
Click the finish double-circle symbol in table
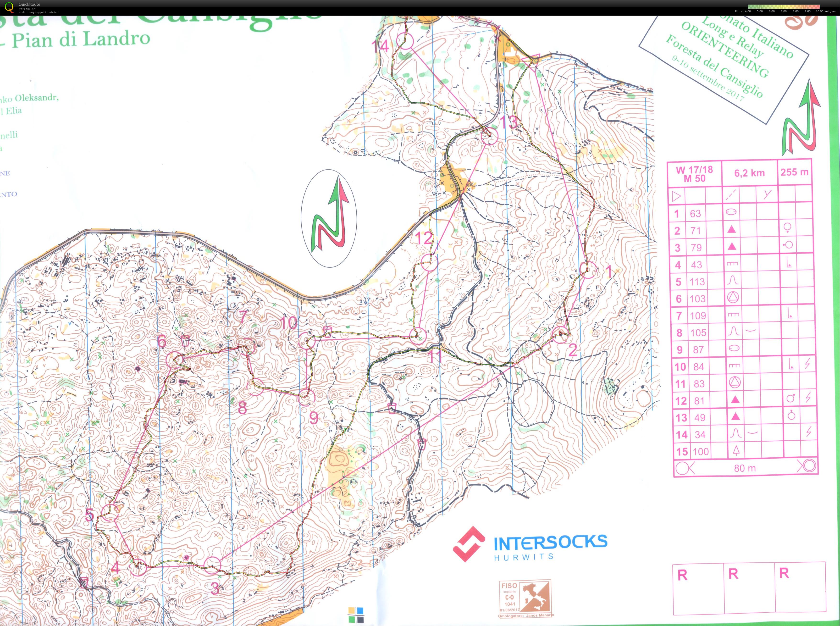[807, 466]
